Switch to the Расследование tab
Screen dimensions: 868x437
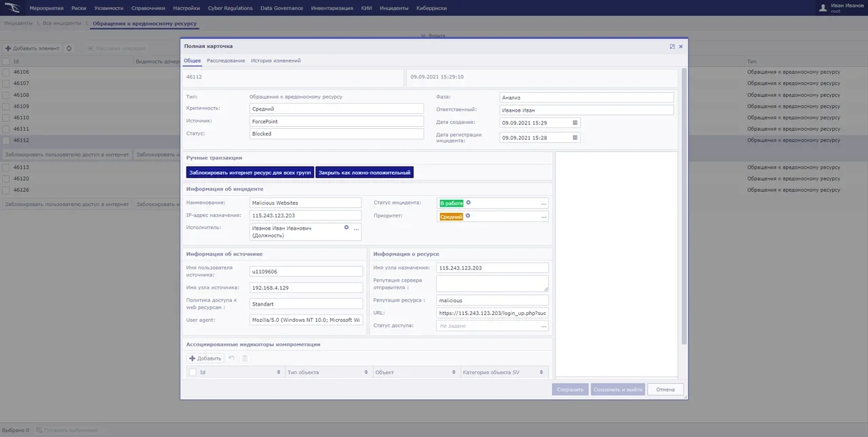(226, 60)
